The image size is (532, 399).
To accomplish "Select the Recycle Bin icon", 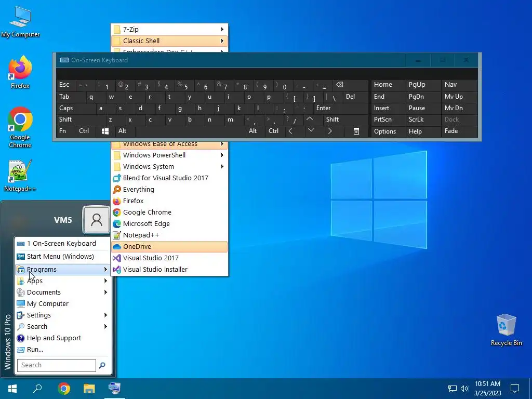I will [506, 330].
